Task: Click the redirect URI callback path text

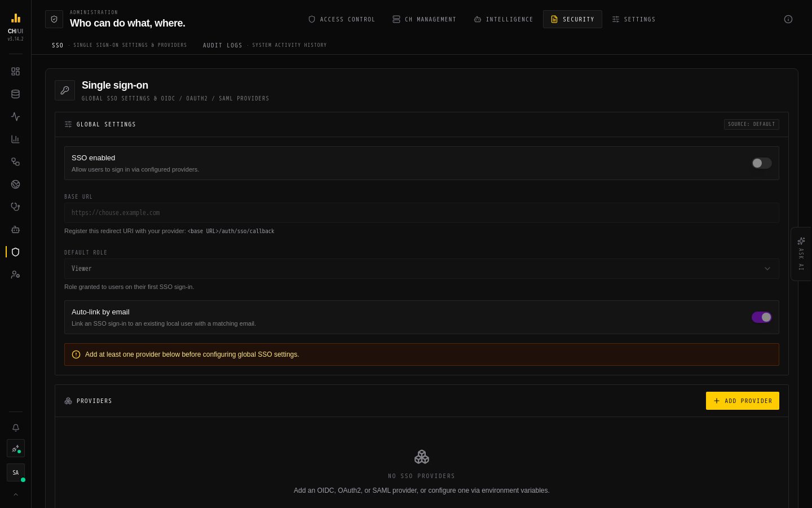Action: (231, 231)
